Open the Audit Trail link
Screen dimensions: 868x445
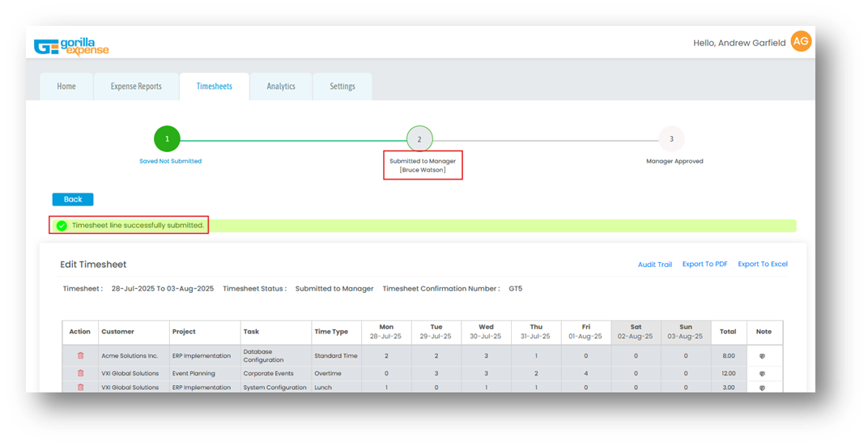[x=655, y=265]
